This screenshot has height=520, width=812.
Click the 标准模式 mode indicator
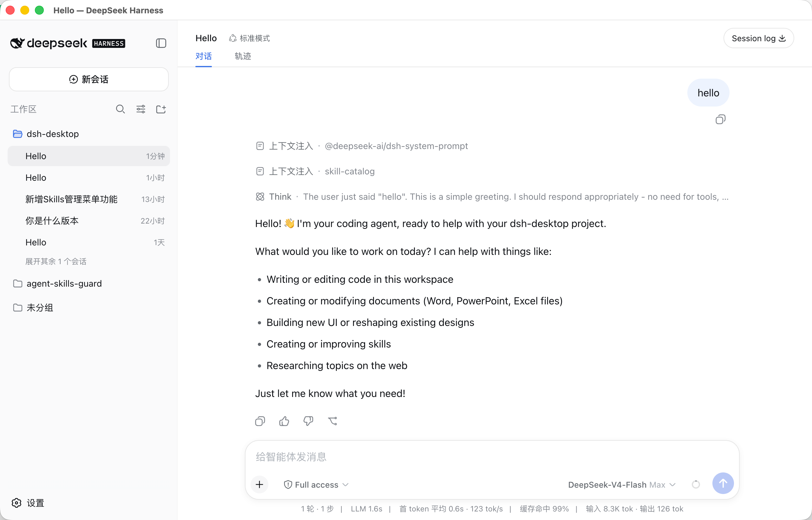250,38
